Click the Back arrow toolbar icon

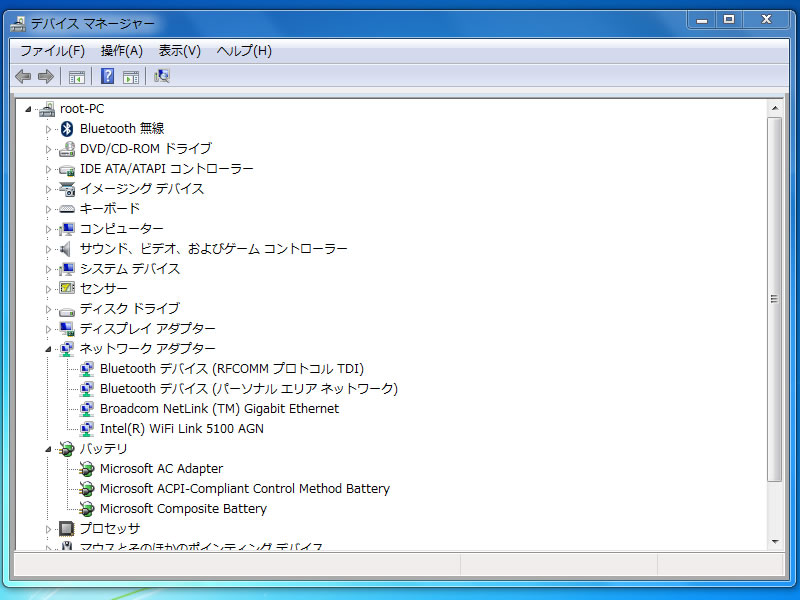point(23,76)
